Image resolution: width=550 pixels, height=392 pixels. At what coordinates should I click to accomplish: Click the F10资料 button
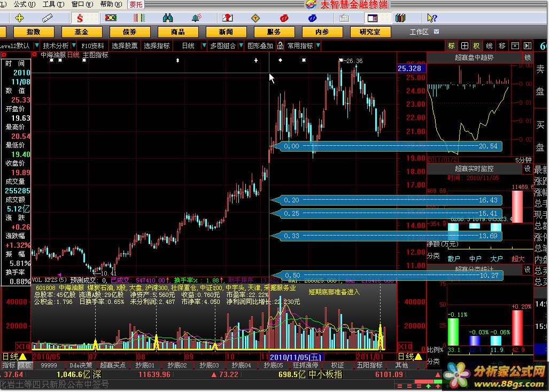(x=92, y=45)
